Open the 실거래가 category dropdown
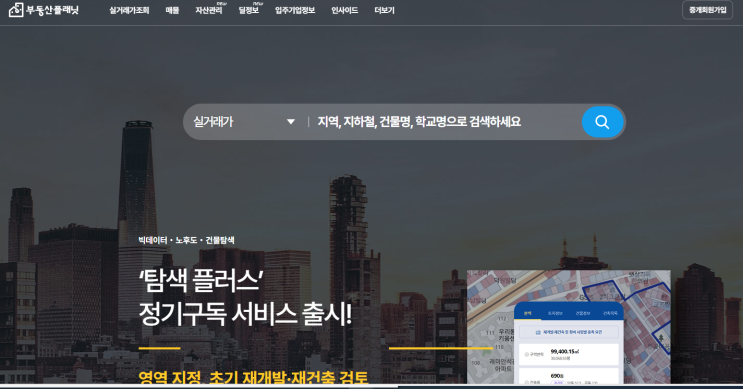This screenshot has width=743, height=389. coord(244,122)
